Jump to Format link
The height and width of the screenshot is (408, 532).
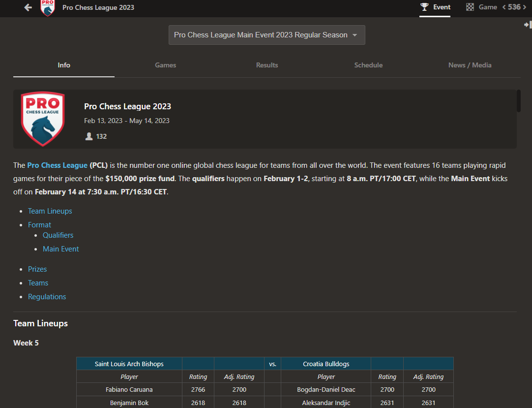point(39,225)
